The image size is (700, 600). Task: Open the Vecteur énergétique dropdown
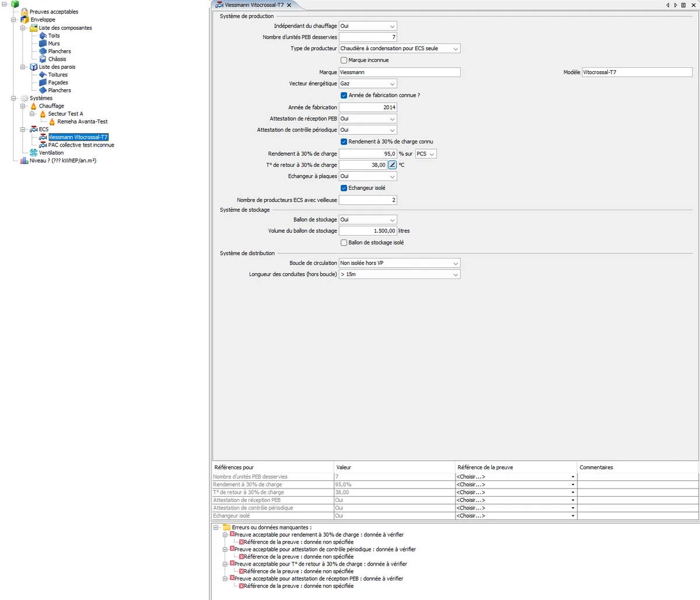(x=368, y=83)
